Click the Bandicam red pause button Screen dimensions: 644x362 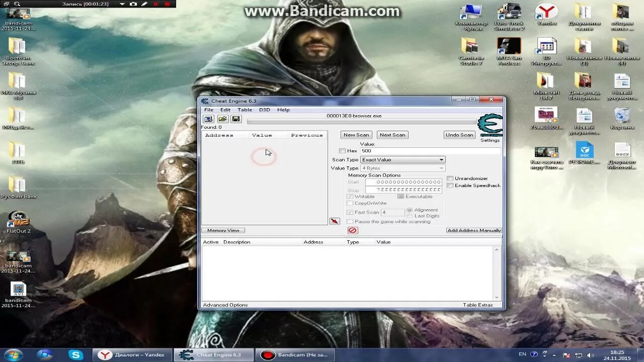[156, 4]
